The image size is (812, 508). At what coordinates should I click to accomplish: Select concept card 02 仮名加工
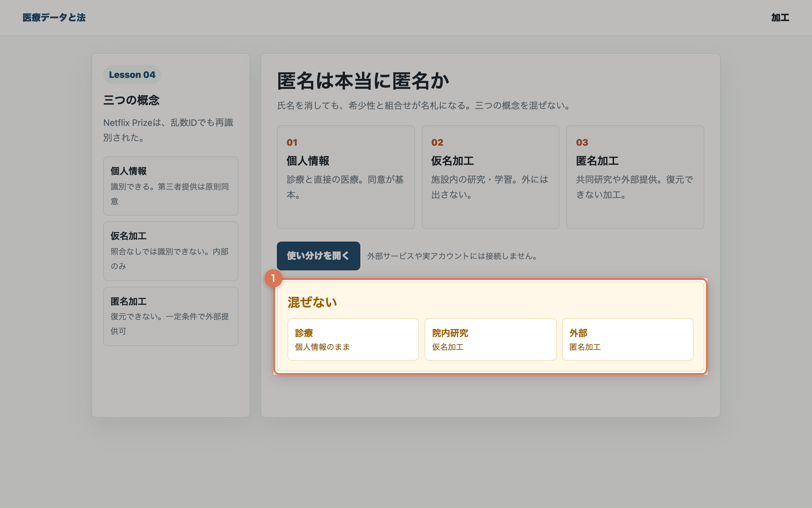coord(490,177)
